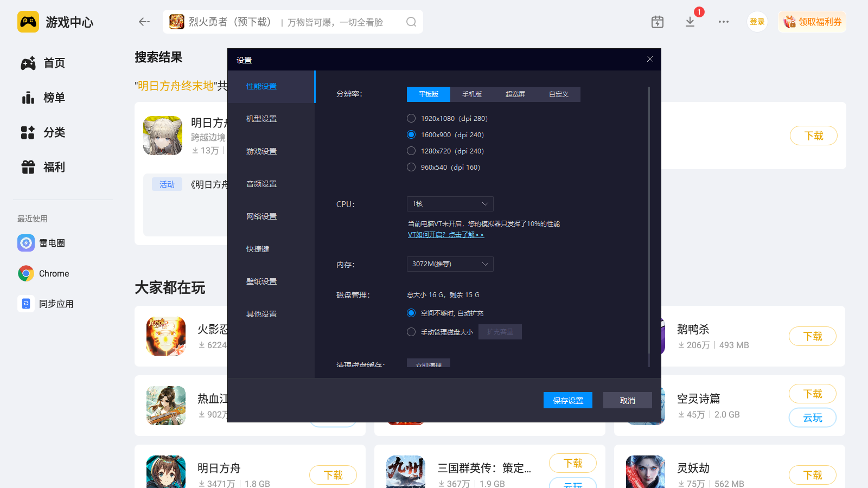868x488 pixels.
Task: Click the 保存设置 button
Action: point(568,401)
